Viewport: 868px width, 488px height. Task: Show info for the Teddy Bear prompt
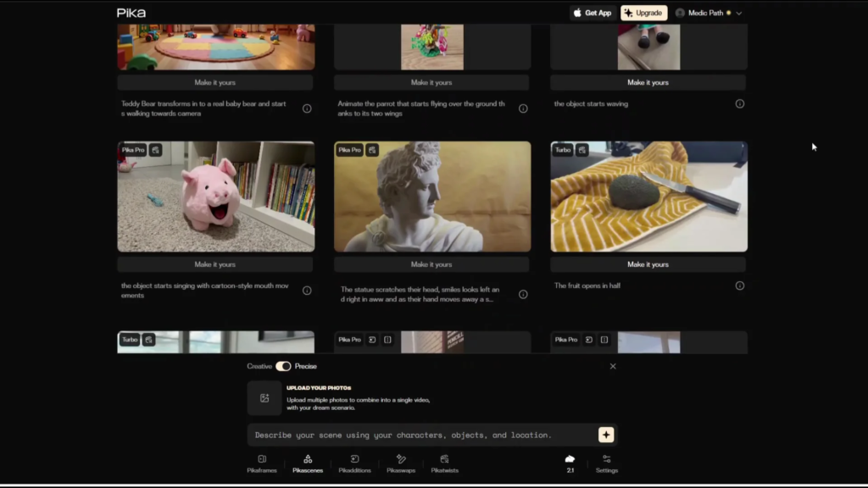point(307,108)
